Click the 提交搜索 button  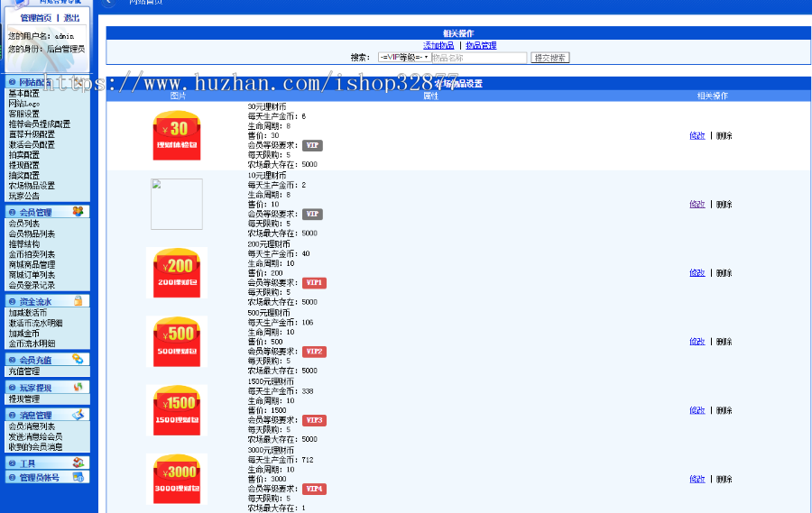click(x=550, y=58)
